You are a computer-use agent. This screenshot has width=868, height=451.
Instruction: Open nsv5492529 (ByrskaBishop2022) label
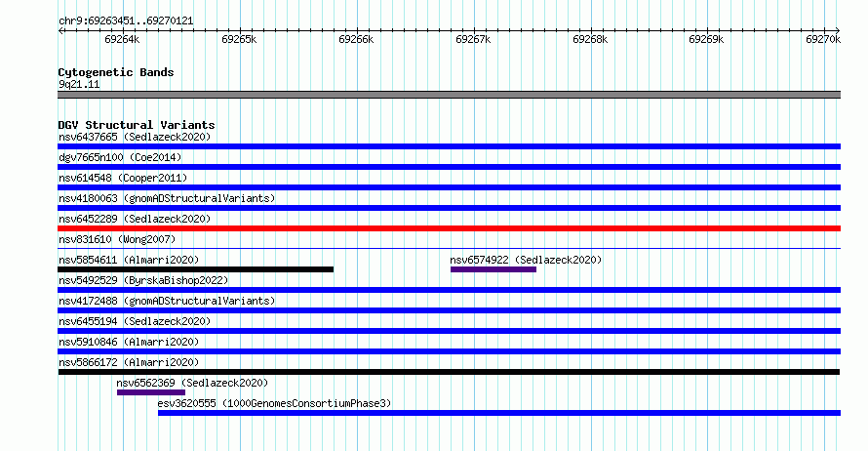pyautogui.click(x=143, y=280)
